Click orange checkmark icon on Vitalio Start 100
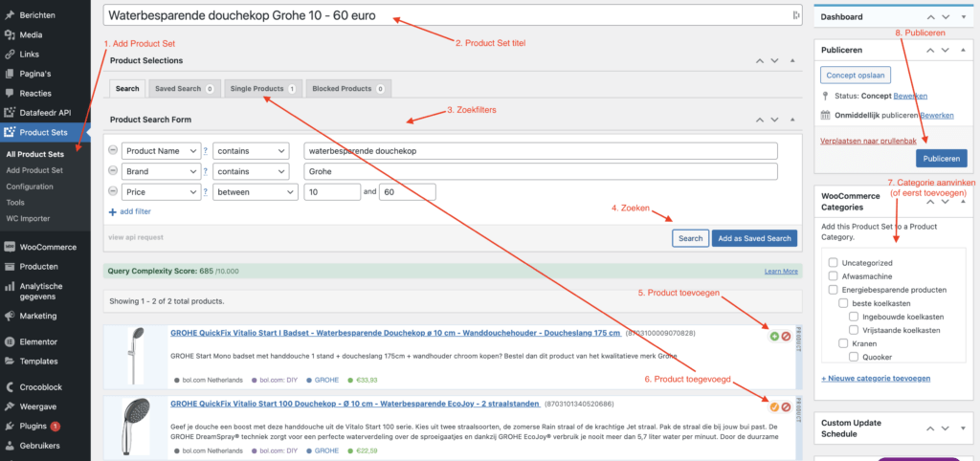The width and height of the screenshot is (980, 461). click(774, 406)
